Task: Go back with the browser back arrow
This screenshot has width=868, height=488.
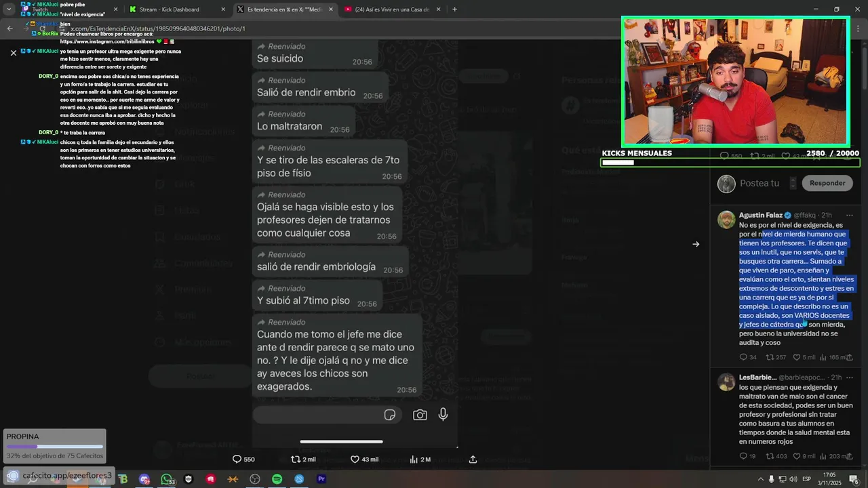Action: [x=9, y=28]
